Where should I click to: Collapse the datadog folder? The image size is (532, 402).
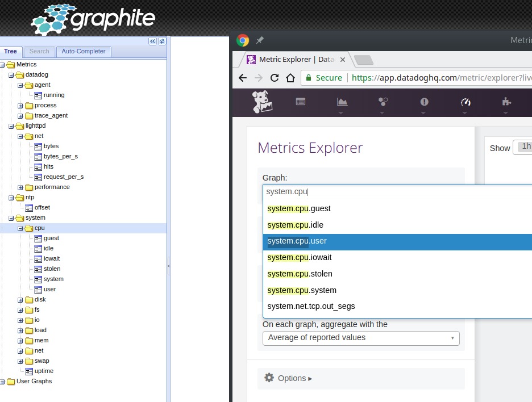point(11,76)
